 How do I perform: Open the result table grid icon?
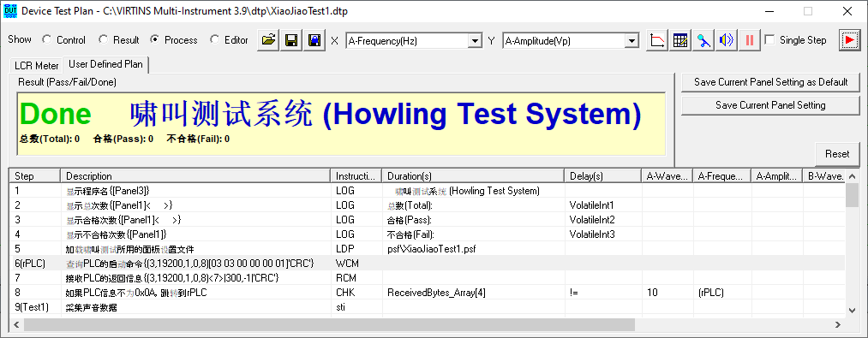(x=681, y=40)
